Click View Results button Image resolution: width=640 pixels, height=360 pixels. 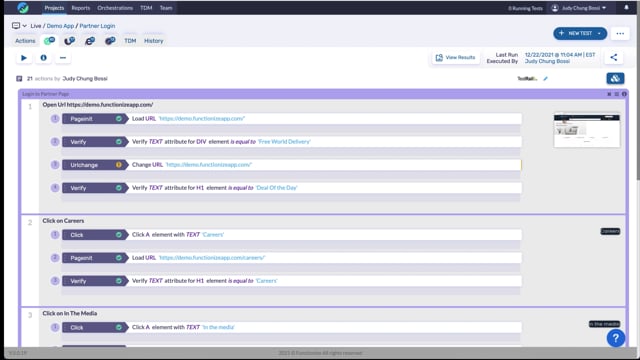click(456, 58)
